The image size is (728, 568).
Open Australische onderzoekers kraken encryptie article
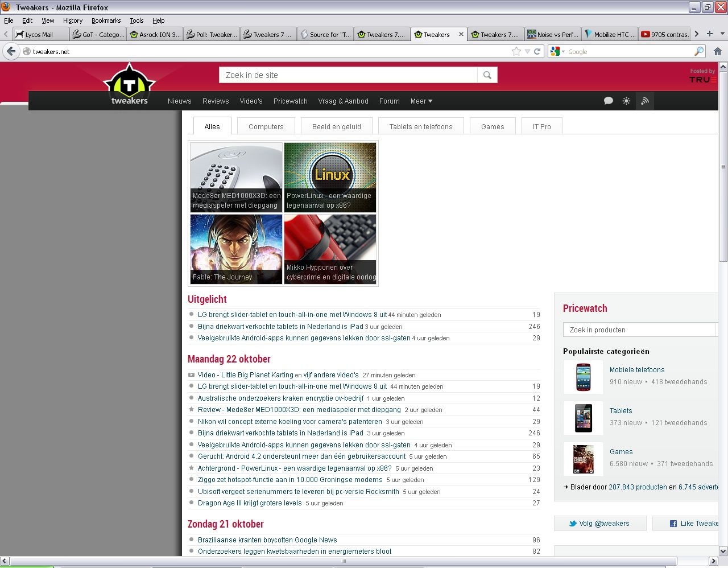coord(280,398)
